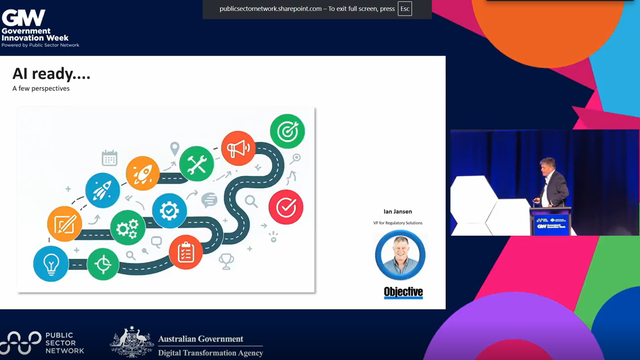Screen dimensions: 640x360
Task: Click the Public Sector Network logo
Action: (x=42, y=342)
